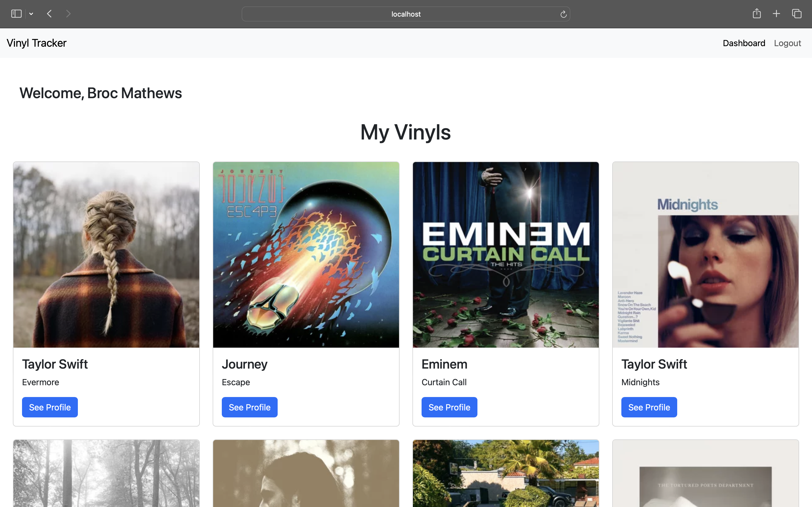
Task: Click the address bar input field
Action: point(406,14)
